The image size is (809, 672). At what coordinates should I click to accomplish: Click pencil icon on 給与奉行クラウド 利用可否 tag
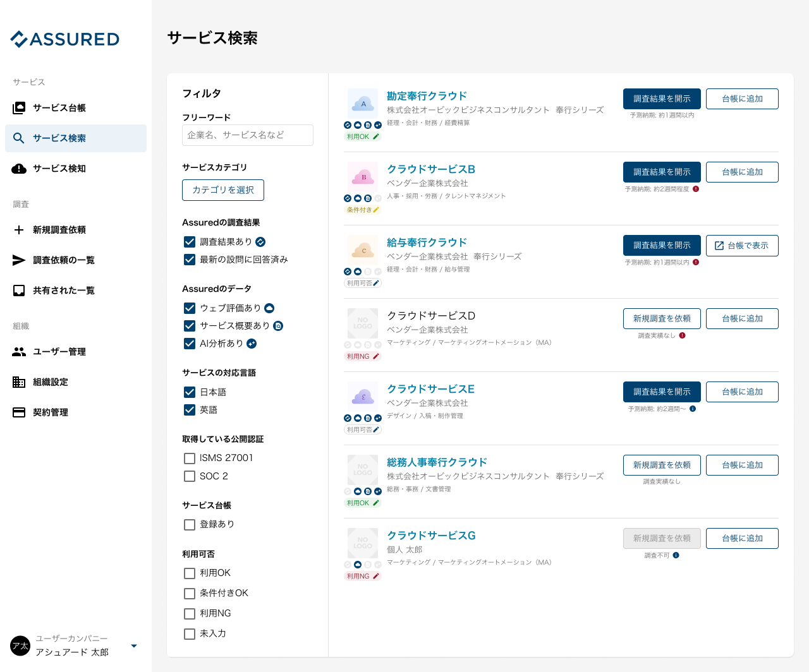point(376,283)
